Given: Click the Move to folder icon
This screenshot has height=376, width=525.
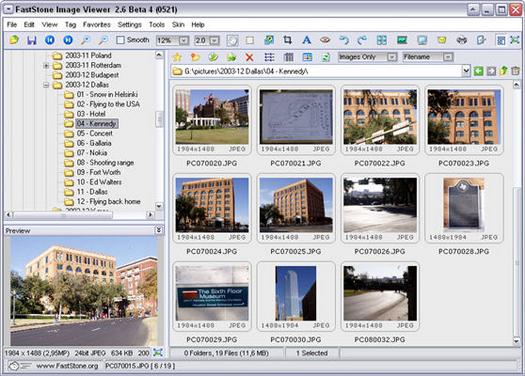Looking at the screenshot, I should (x=231, y=57).
